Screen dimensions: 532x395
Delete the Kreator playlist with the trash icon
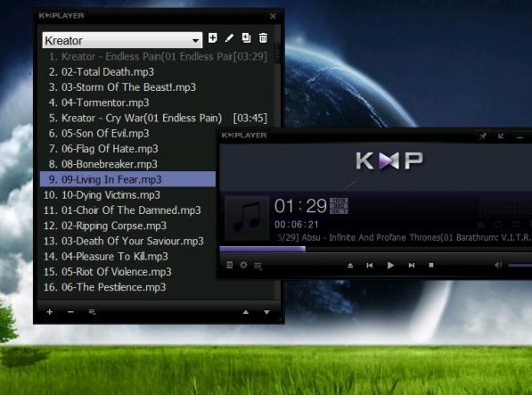click(263, 38)
